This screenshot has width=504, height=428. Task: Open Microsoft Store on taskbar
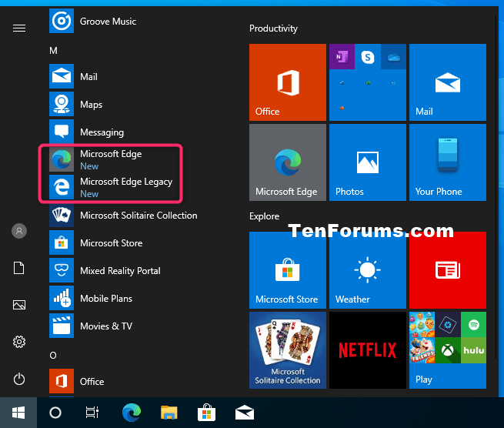click(206, 413)
